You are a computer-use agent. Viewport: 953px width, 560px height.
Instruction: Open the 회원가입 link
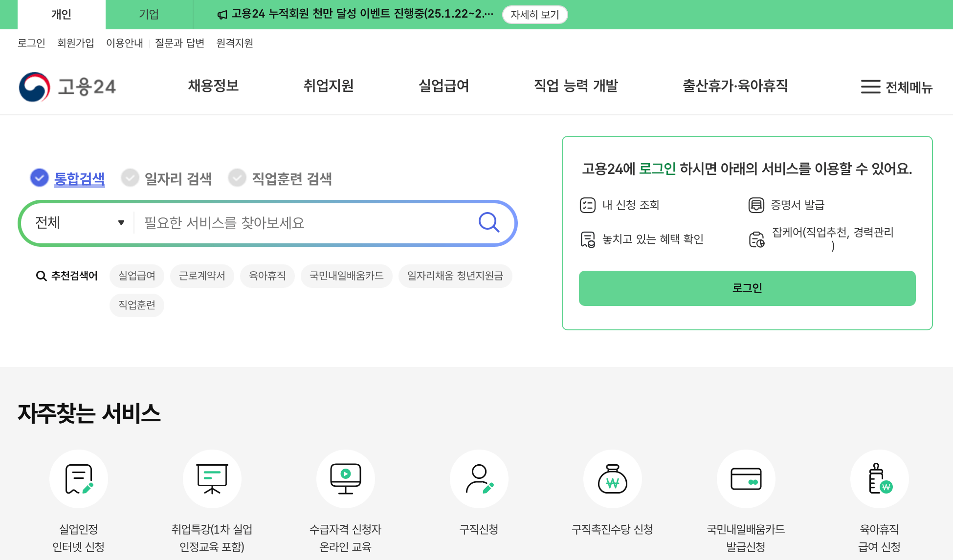coord(75,43)
